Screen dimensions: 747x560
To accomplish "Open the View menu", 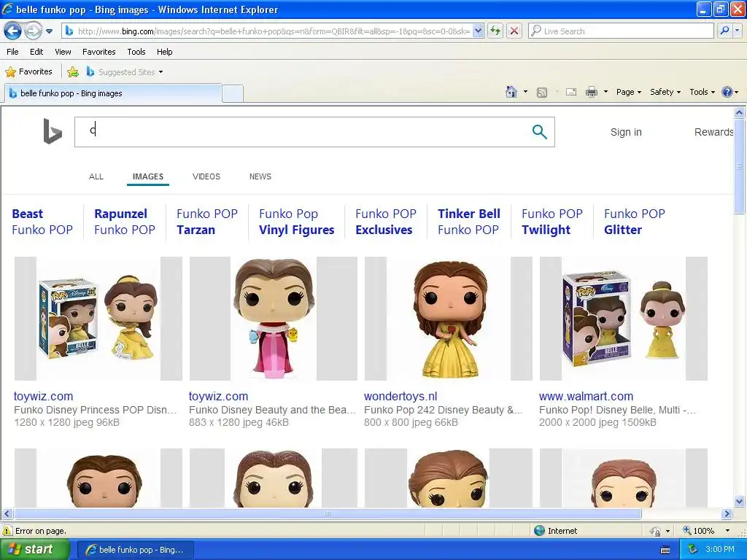I will click(x=63, y=52).
